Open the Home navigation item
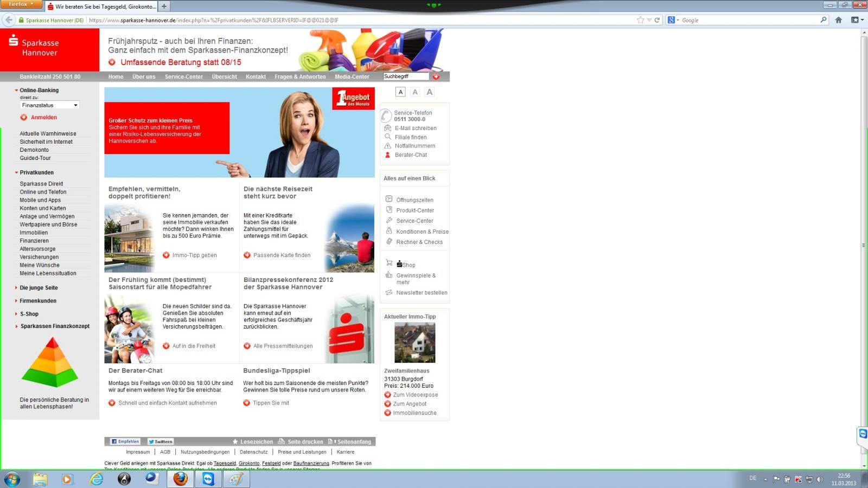The image size is (868, 488). (116, 77)
